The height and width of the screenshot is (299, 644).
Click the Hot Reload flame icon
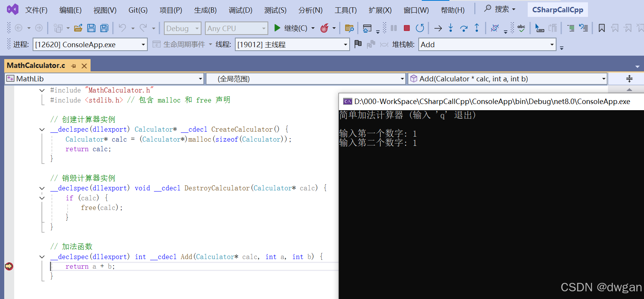[x=324, y=28]
